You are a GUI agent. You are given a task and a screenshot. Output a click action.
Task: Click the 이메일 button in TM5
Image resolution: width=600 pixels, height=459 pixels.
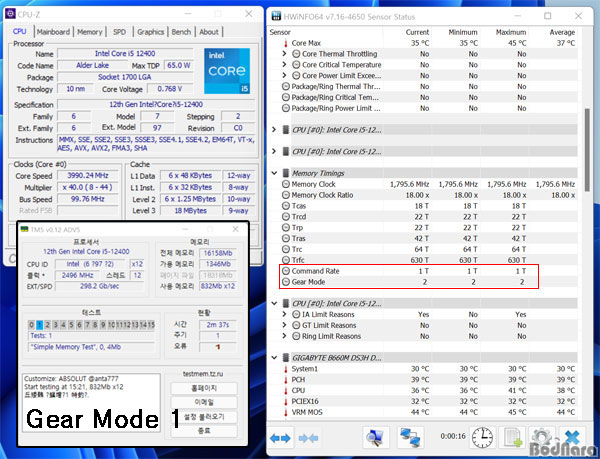[204, 402]
